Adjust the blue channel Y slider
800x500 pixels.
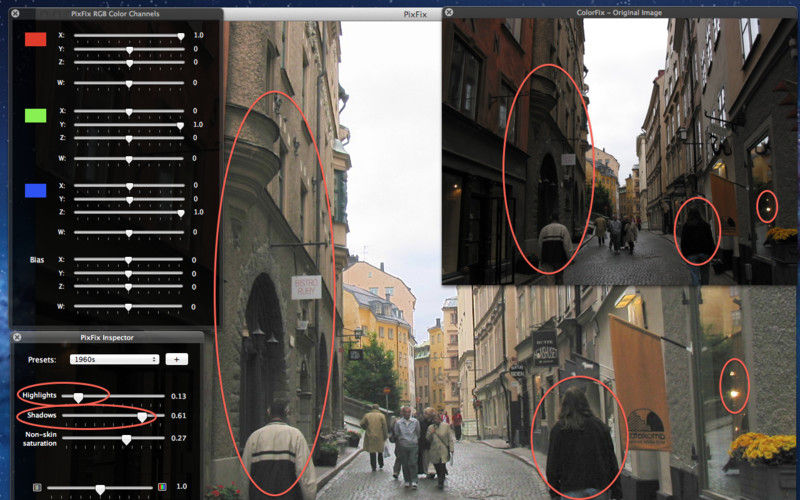(129, 199)
